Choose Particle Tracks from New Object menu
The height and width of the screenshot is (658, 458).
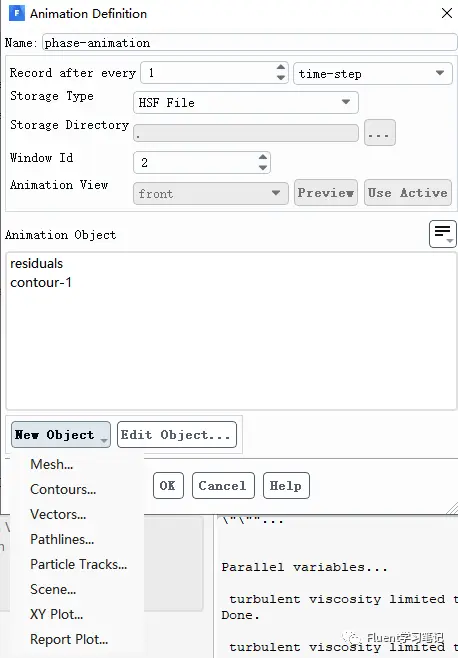click(77, 564)
